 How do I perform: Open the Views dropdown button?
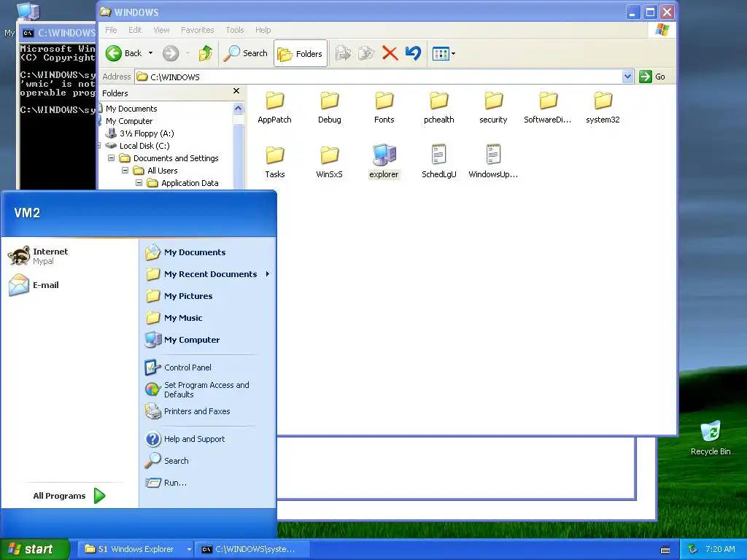(444, 54)
